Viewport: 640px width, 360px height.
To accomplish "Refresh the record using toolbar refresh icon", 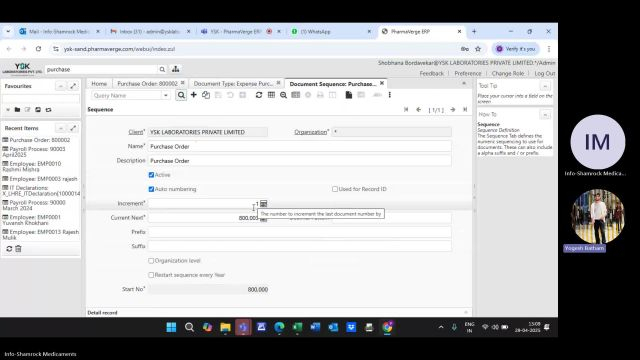I will pos(259,95).
